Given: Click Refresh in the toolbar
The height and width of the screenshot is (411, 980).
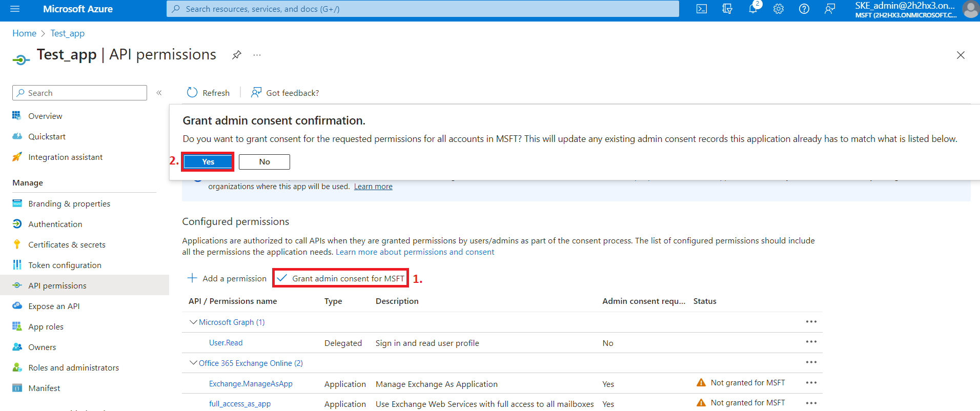Looking at the screenshot, I should coord(208,93).
